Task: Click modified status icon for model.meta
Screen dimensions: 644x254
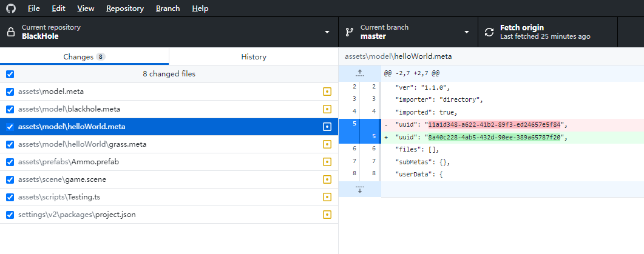Action: (x=327, y=92)
